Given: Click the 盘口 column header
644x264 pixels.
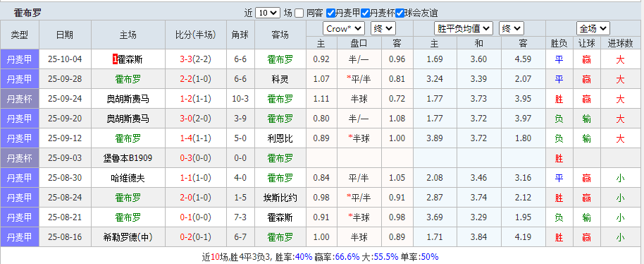Looking at the screenshot, I should 359,43.
